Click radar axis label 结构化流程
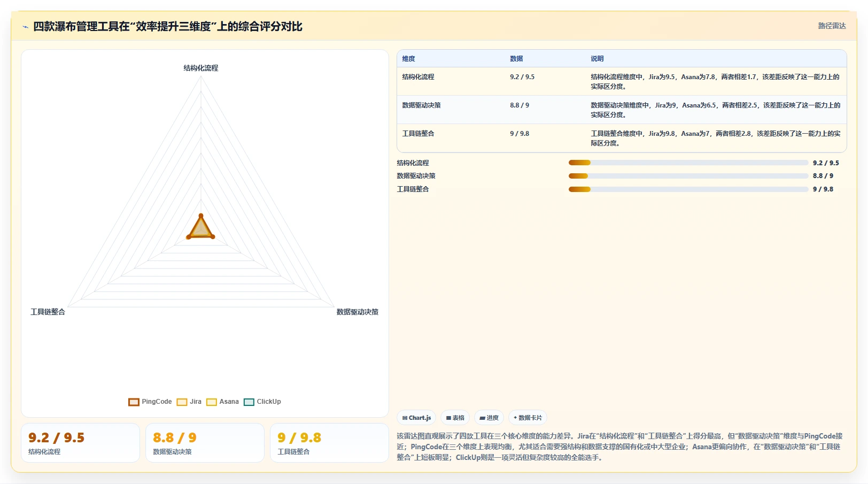 (x=201, y=68)
